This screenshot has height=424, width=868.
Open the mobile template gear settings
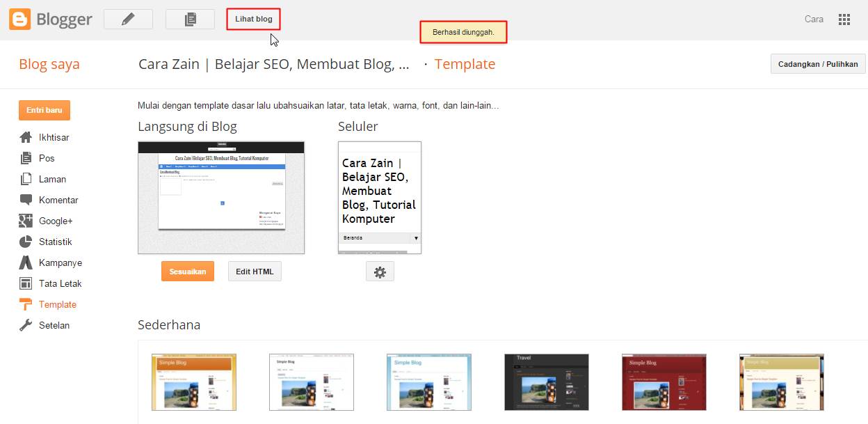pyautogui.click(x=380, y=272)
